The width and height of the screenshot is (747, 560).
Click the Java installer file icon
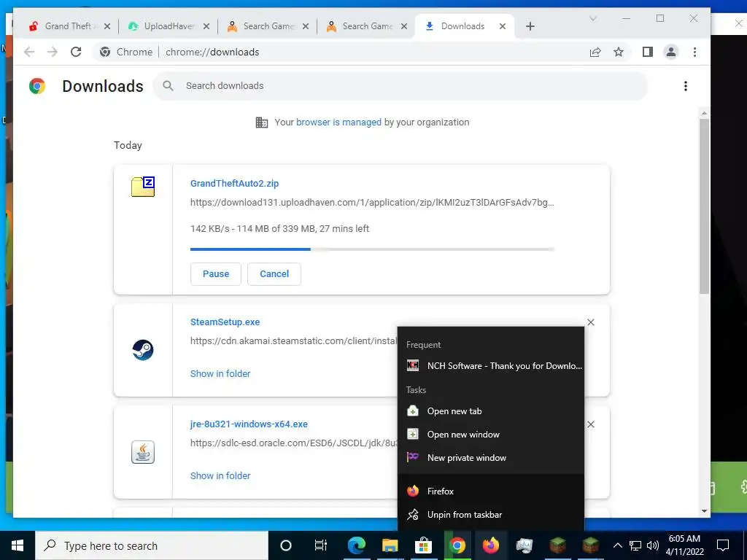(143, 452)
